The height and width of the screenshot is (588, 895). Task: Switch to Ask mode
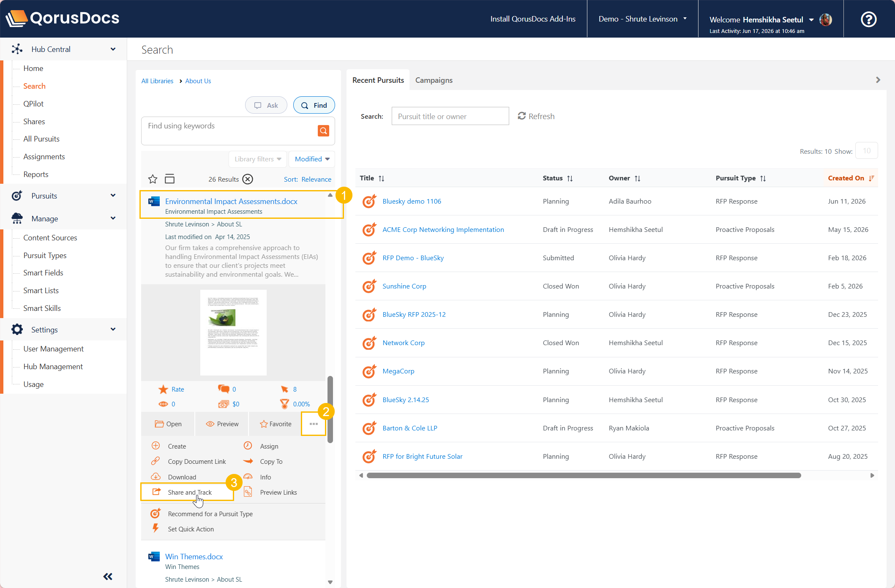pos(266,105)
